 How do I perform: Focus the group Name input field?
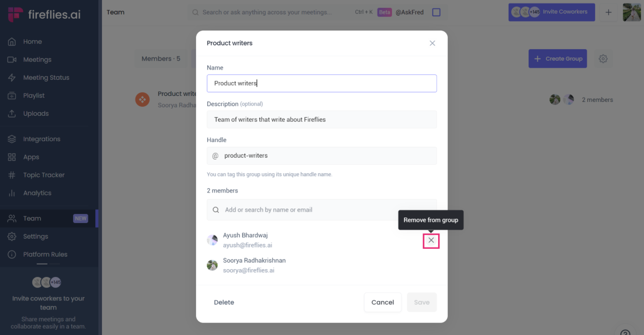click(x=322, y=83)
